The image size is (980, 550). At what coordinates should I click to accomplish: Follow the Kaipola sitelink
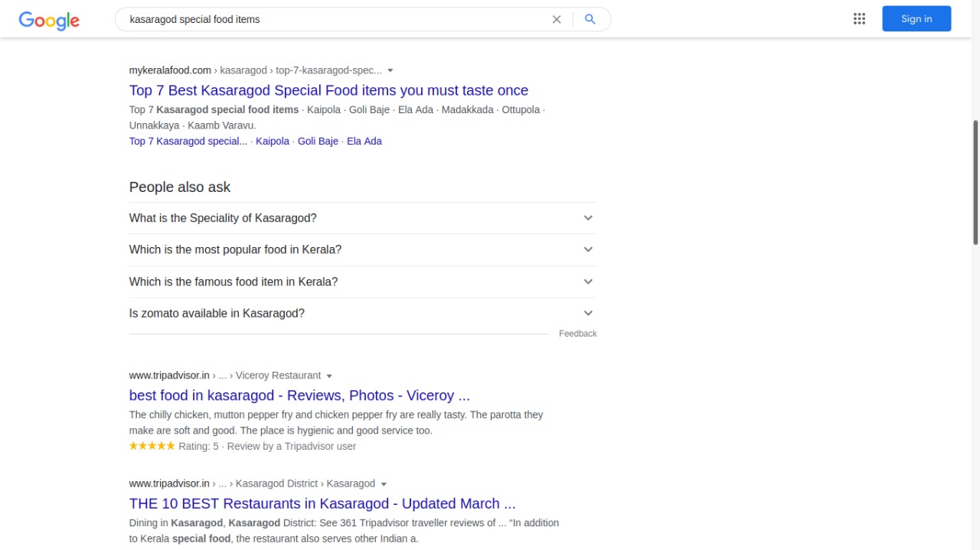tap(273, 142)
